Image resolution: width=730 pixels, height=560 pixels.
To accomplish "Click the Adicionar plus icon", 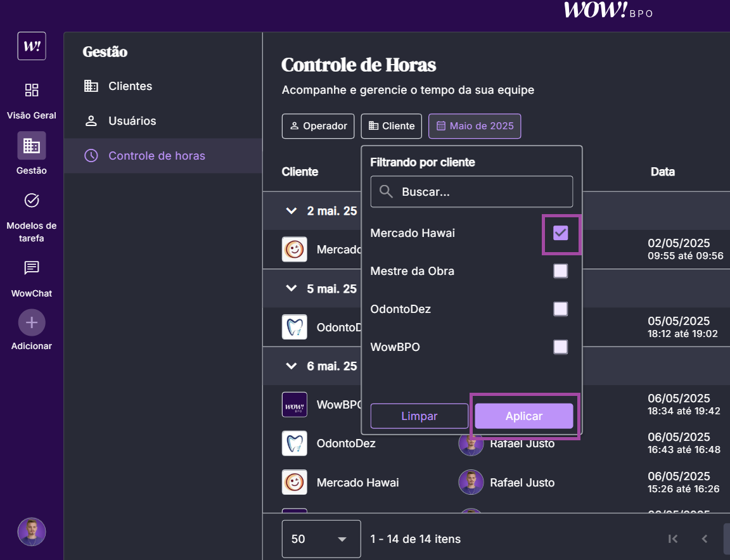I will (x=32, y=322).
